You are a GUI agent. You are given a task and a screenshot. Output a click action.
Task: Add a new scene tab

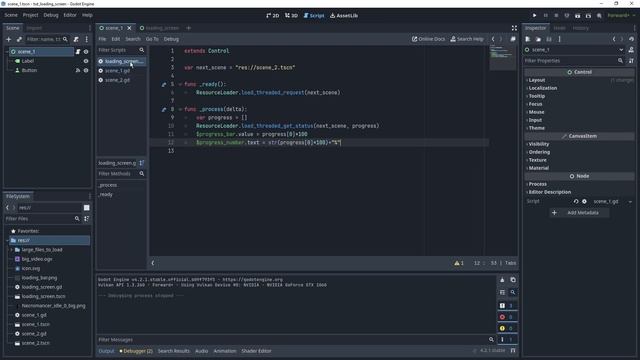coord(189,28)
